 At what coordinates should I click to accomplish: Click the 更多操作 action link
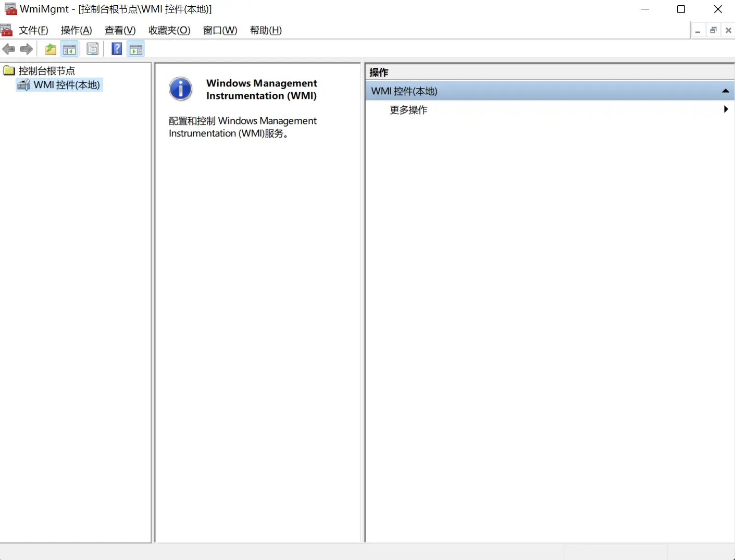point(408,110)
